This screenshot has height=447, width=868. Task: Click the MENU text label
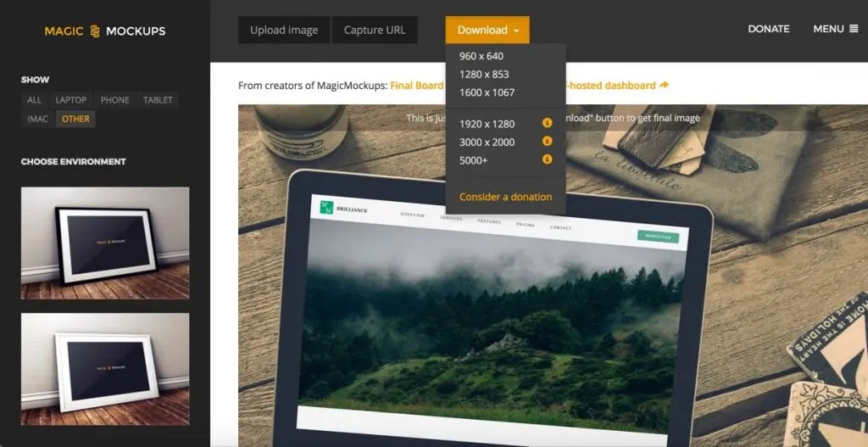[x=828, y=29]
